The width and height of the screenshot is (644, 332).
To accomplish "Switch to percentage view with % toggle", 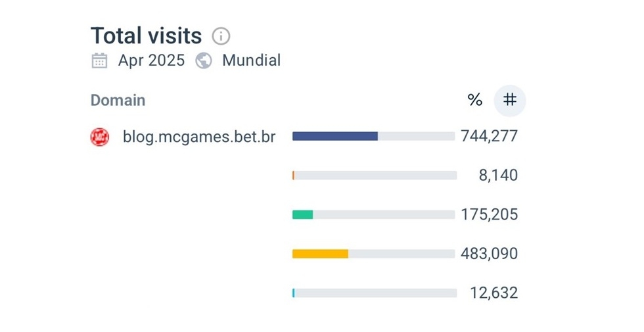I will pos(474,100).
